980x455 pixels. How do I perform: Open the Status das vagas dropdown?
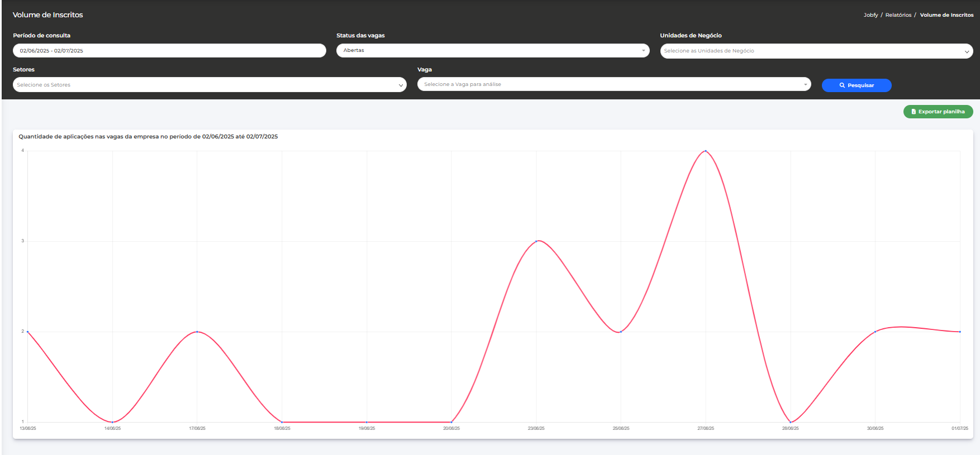tap(492, 50)
